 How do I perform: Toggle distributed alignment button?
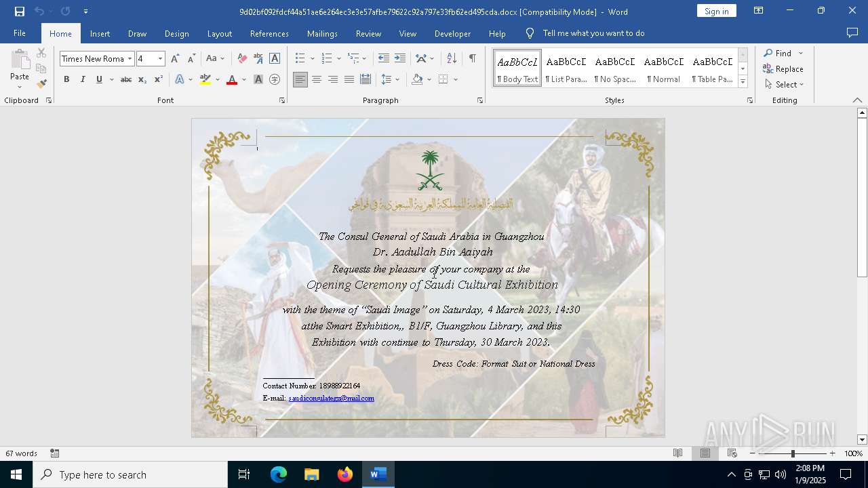tap(366, 80)
